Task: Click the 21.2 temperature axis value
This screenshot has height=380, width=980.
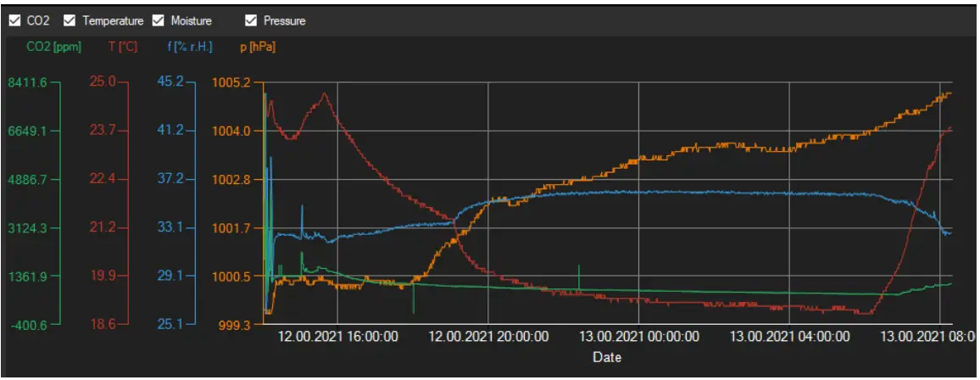Action: (x=101, y=227)
